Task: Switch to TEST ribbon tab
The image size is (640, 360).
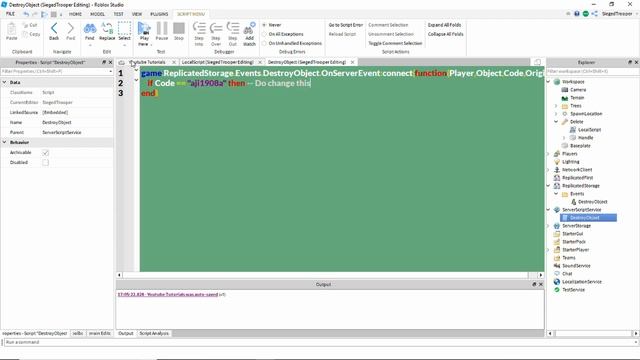Action: point(118,14)
